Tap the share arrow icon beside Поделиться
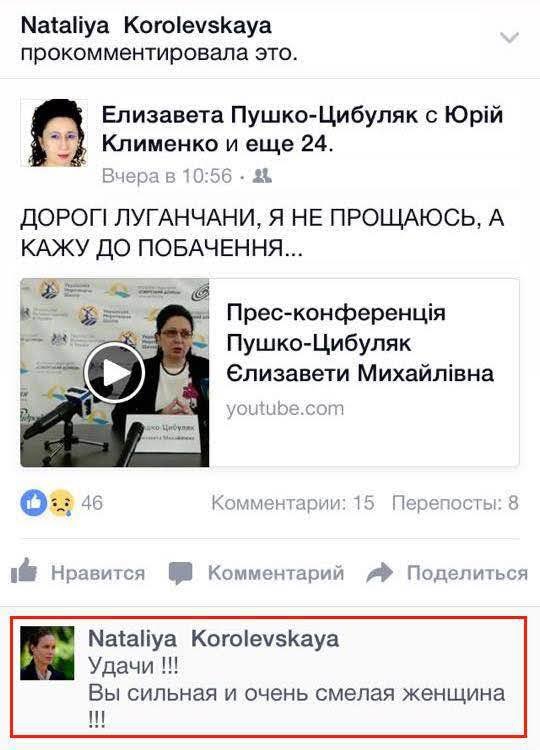540x750 pixels. [x=379, y=572]
